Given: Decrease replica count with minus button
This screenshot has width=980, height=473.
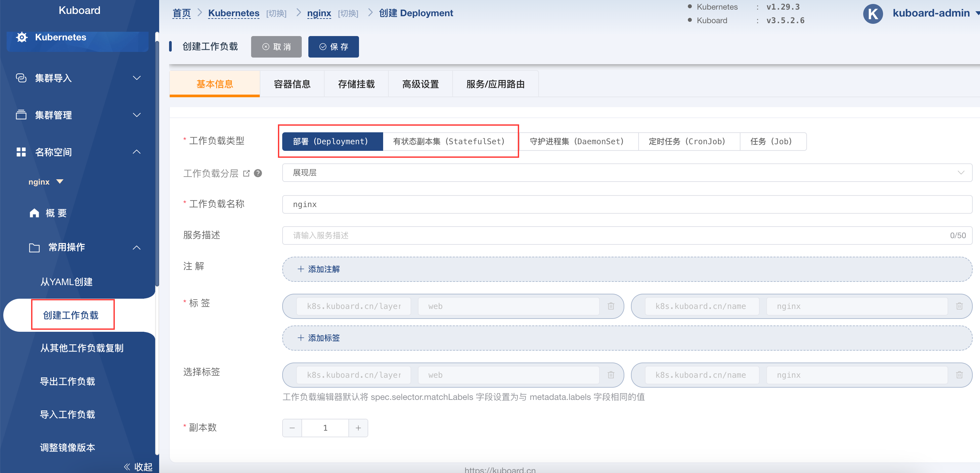Looking at the screenshot, I should click(292, 428).
